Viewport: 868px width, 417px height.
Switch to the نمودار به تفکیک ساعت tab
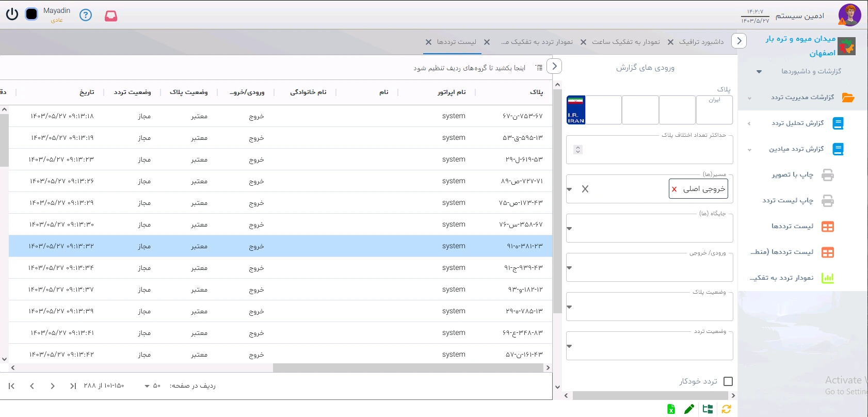(x=626, y=42)
